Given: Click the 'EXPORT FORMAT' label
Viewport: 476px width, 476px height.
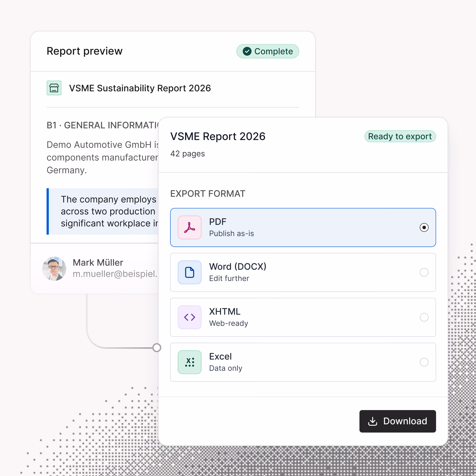Looking at the screenshot, I should [208, 194].
